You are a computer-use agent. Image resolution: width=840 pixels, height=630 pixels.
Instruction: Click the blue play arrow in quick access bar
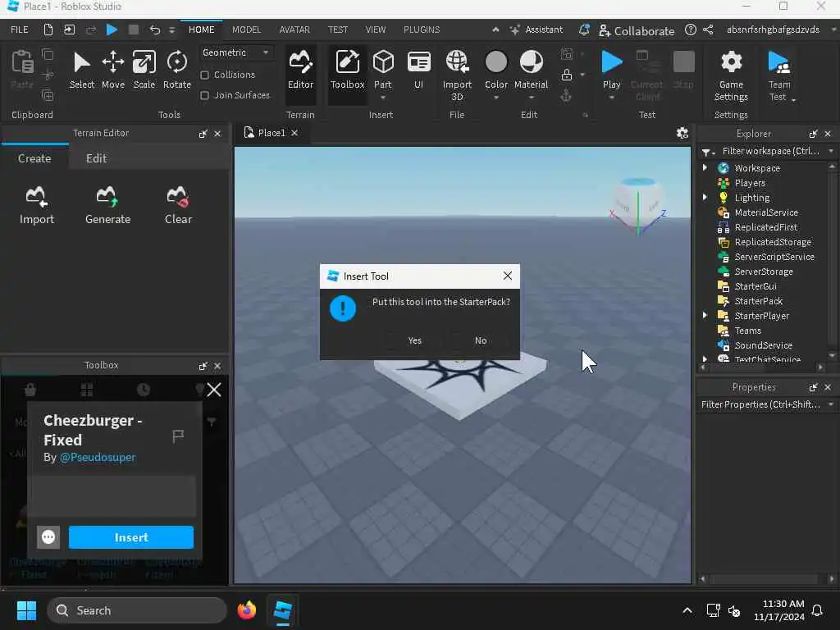[x=112, y=30]
